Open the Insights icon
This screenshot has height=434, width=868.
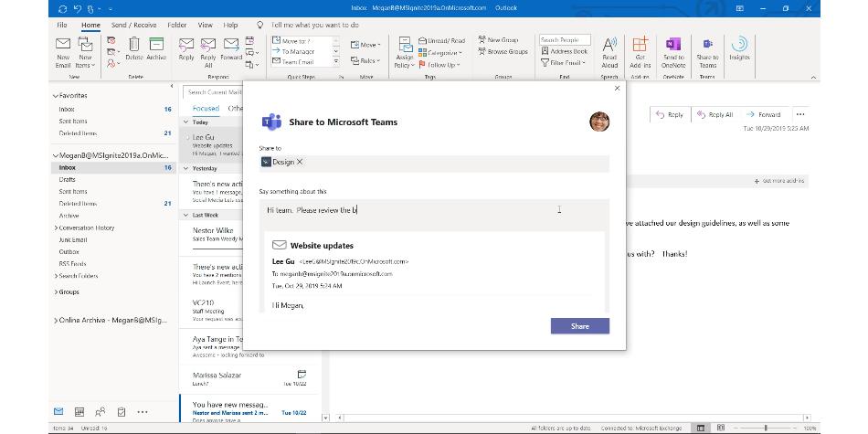739,48
